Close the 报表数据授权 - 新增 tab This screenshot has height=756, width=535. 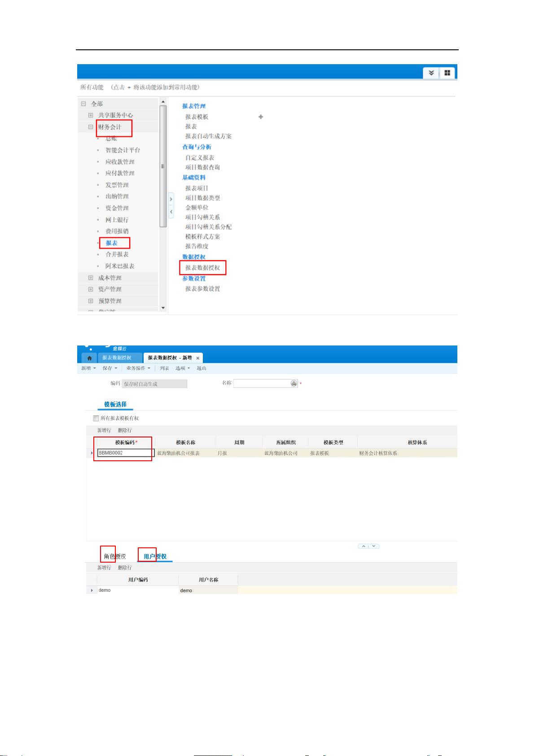point(198,358)
